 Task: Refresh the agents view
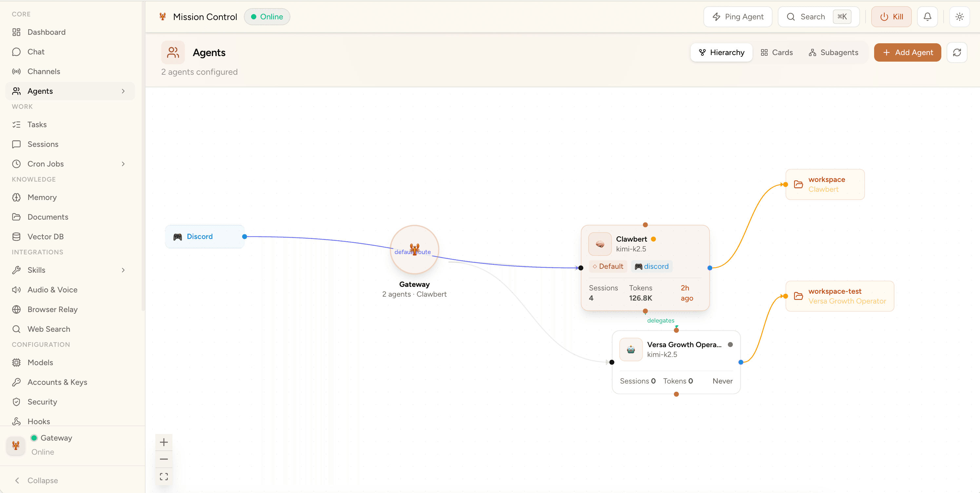[957, 52]
